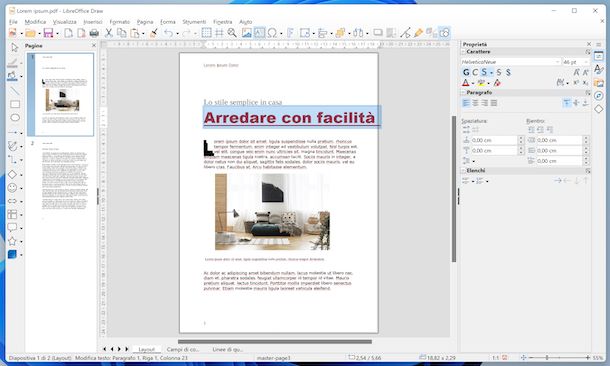The height and width of the screenshot is (366, 610).
Task: Insert image using the picture icon
Action: click(x=246, y=33)
